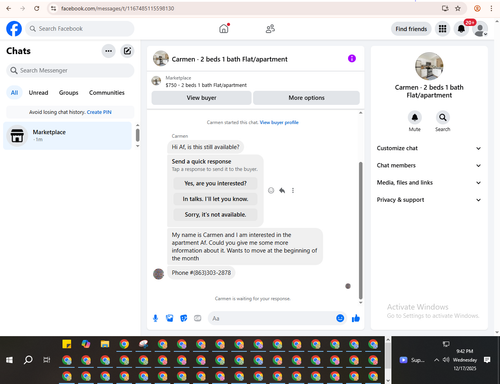
Task: Show hidden system tray icons chevron
Action: click(x=436, y=360)
